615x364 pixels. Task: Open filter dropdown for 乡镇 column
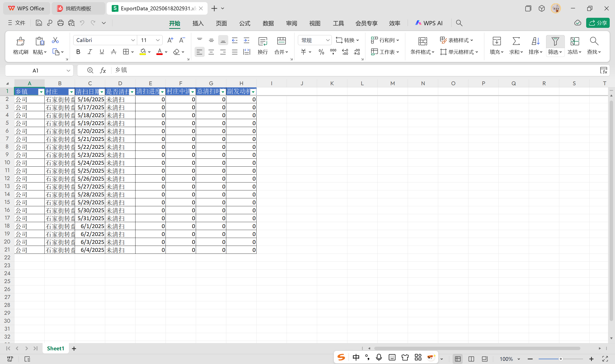point(41,92)
